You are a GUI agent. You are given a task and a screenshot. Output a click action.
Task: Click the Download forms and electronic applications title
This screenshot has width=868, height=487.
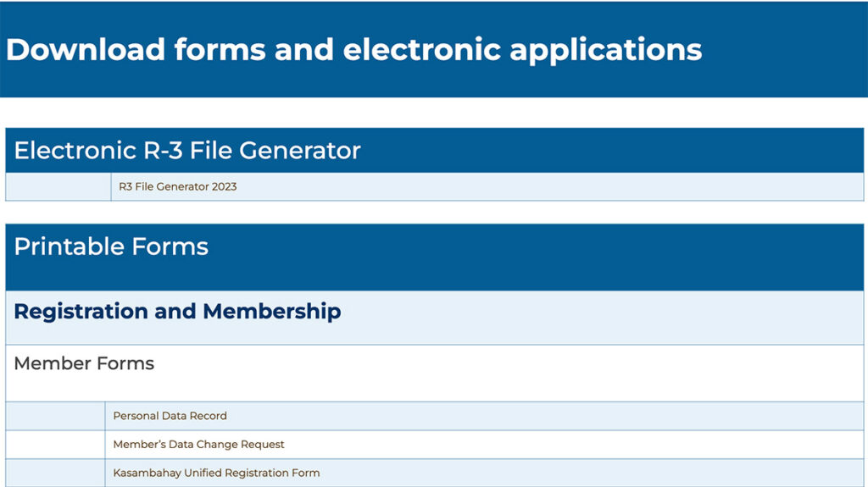[x=353, y=49]
